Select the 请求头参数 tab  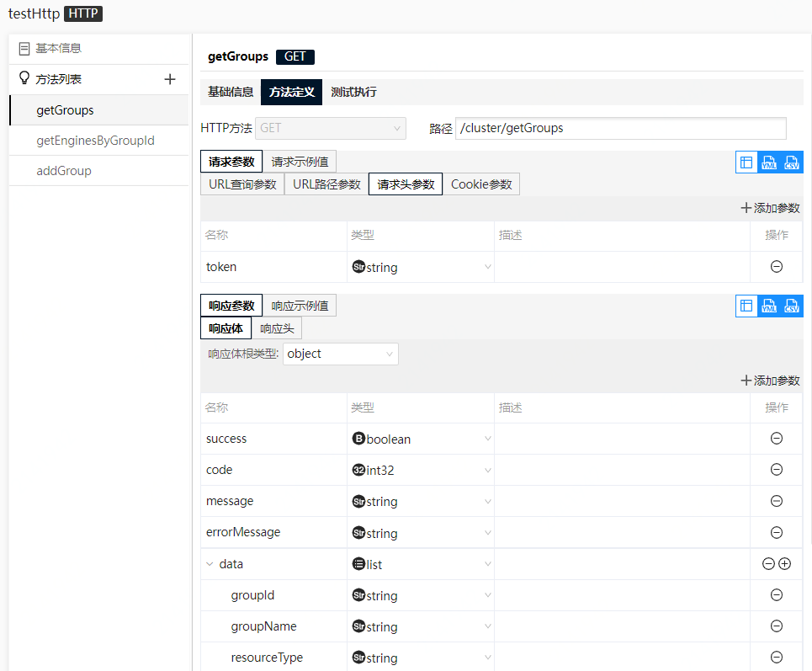click(x=406, y=184)
